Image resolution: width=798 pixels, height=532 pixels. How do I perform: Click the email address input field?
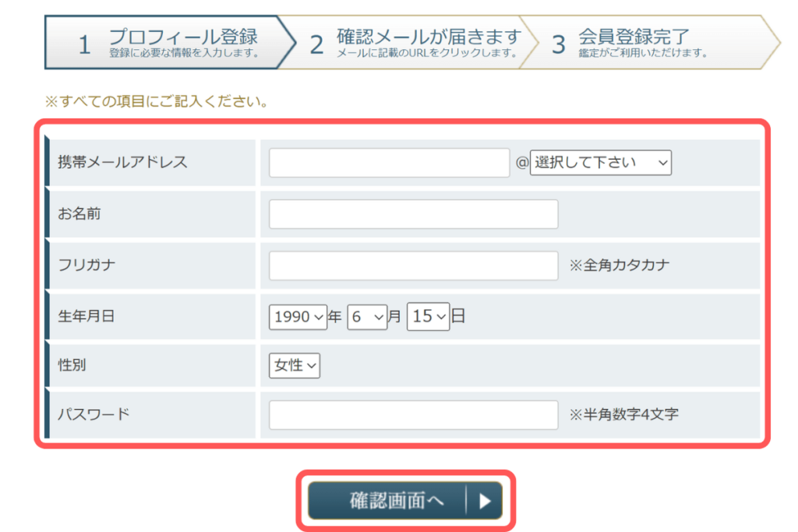[388, 162]
